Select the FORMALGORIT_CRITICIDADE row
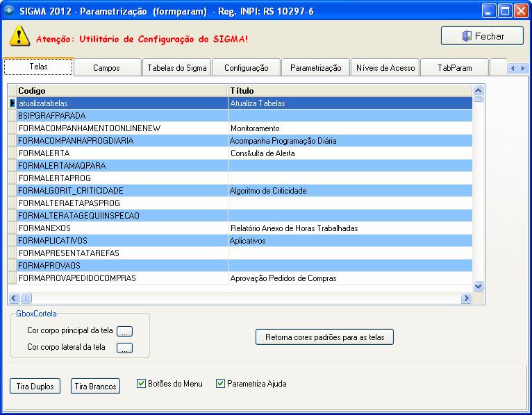Viewport: 532px width, 415px height. click(240, 191)
